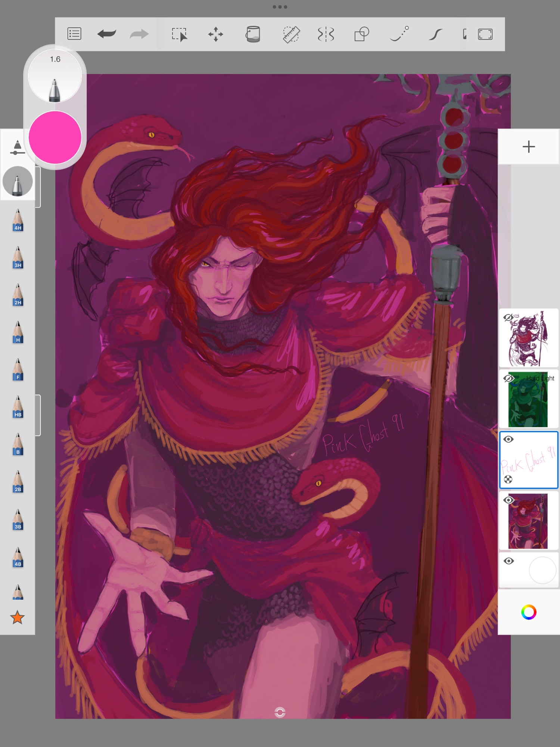Hide the Pink Ghost signature layer

508,439
